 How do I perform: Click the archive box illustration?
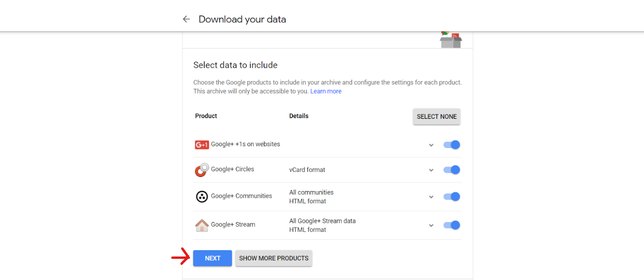click(x=451, y=40)
